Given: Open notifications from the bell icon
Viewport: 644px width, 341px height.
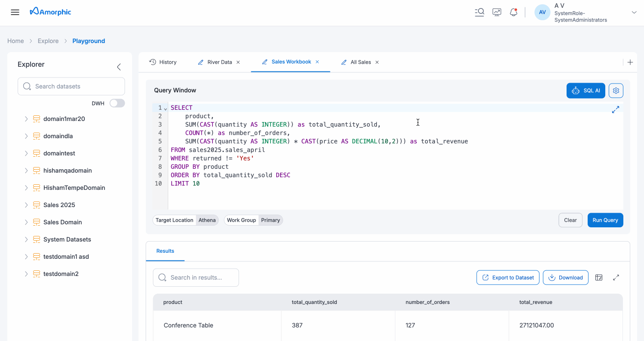Looking at the screenshot, I should [513, 12].
